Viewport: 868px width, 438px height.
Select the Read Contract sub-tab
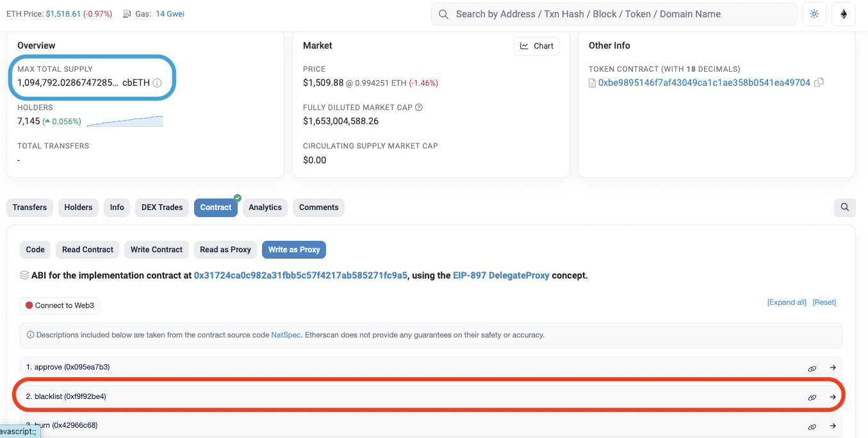(x=88, y=250)
